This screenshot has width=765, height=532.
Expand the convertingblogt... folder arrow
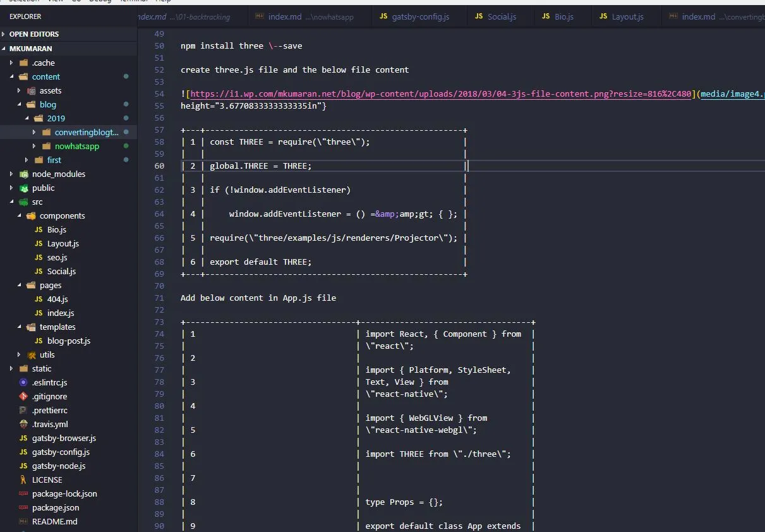coord(34,132)
